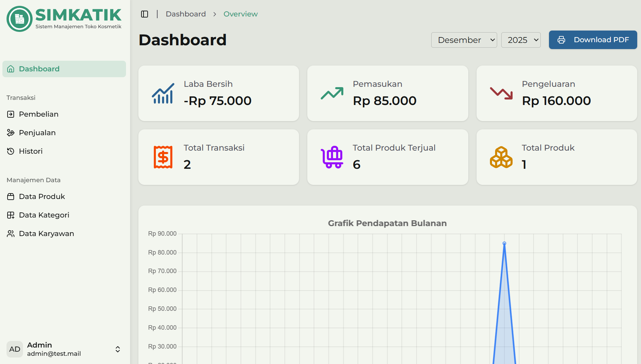Viewport: 641px width, 364px height.
Task: Open the 2025 year dropdown
Action: coord(521,40)
